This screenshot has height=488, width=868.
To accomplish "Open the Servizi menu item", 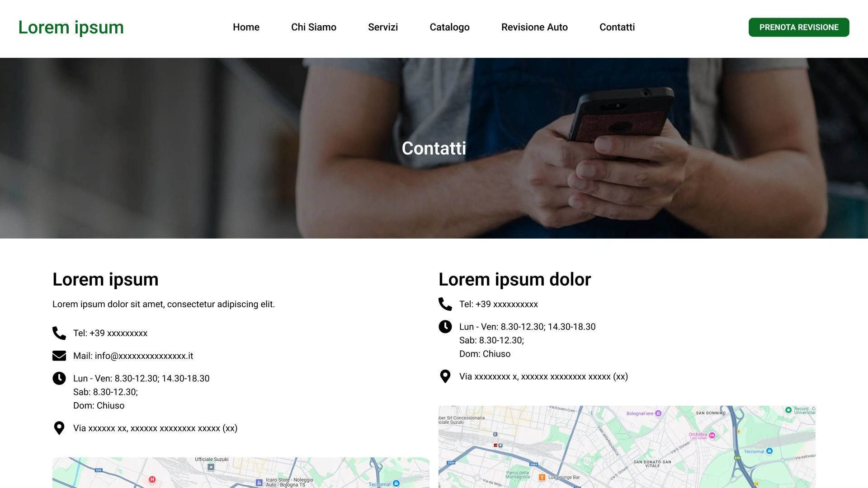I will pyautogui.click(x=383, y=27).
